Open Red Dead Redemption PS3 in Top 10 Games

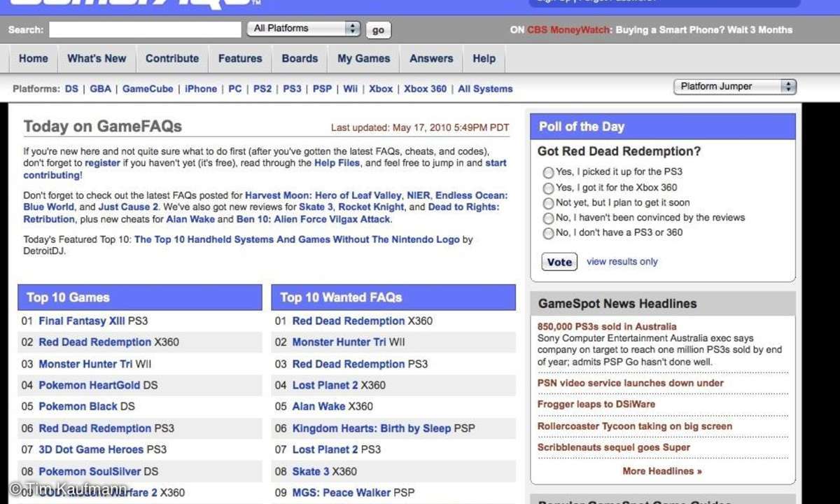(x=94, y=428)
